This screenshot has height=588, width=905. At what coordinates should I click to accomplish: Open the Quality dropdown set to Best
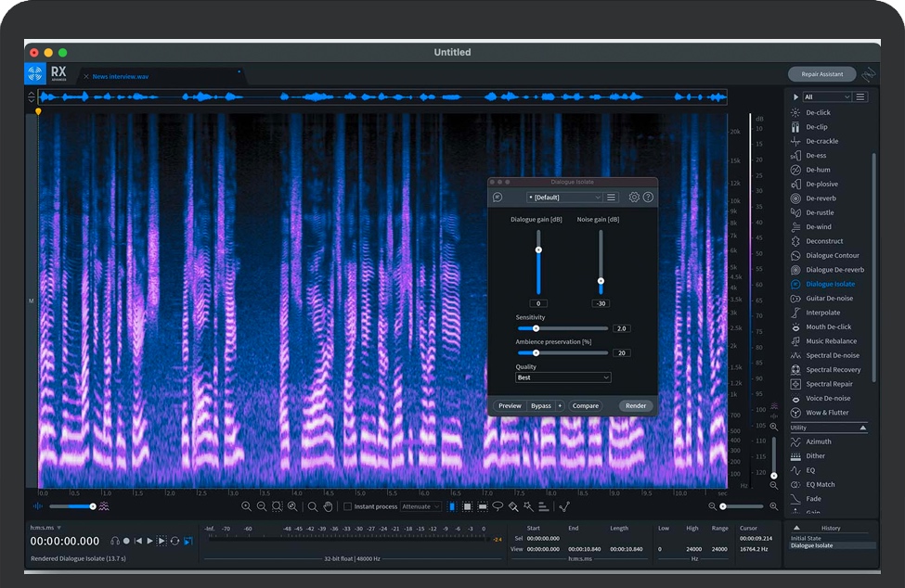(563, 377)
